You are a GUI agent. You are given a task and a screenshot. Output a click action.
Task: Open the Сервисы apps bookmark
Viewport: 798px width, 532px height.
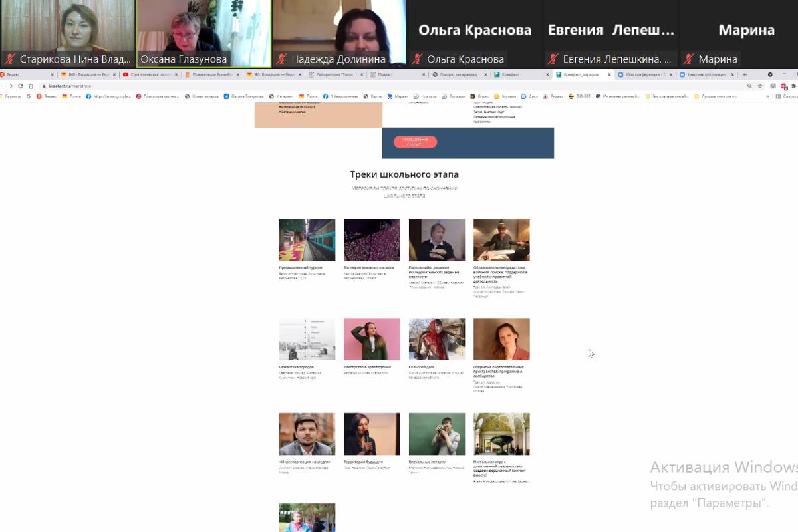click(x=11, y=96)
